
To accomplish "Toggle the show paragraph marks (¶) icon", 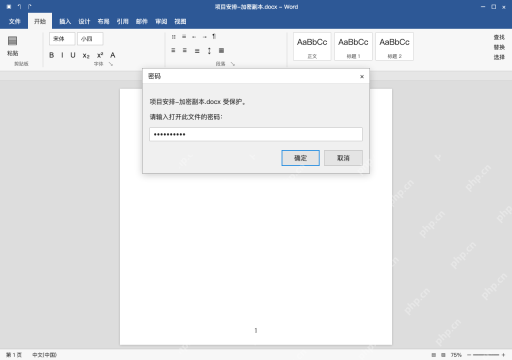I will tap(214, 36).
